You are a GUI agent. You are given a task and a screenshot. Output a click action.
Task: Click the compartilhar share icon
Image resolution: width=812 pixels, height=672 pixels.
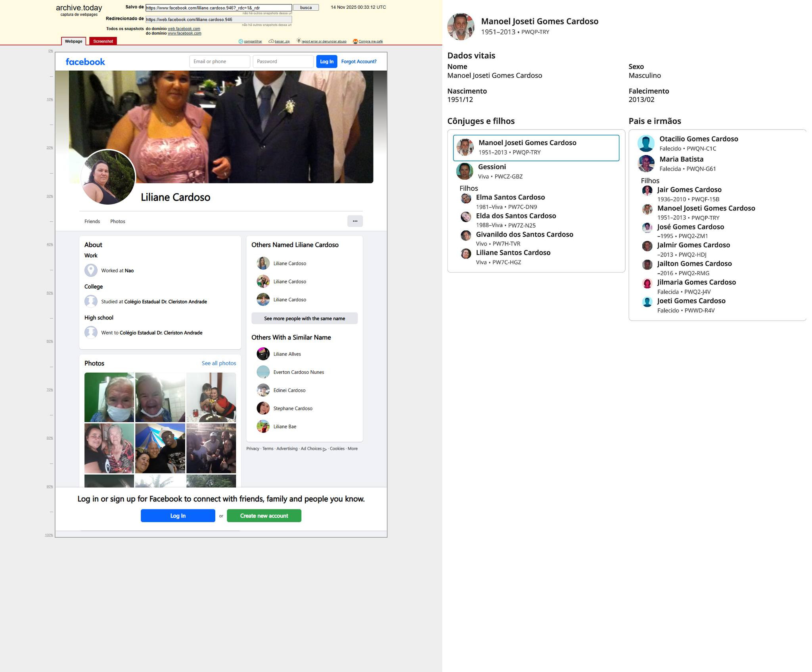[241, 41]
